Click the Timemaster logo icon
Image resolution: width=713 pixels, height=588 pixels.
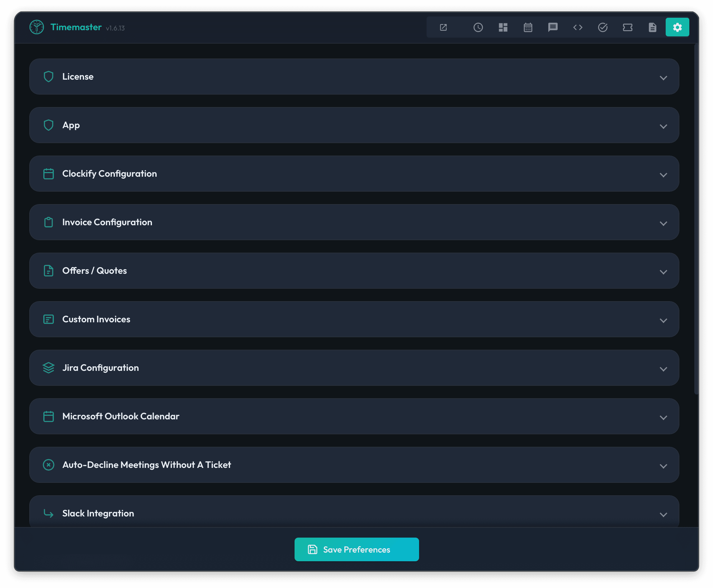[37, 27]
